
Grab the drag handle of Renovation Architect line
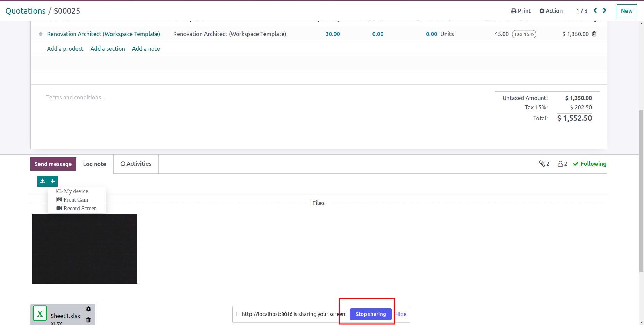(41, 34)
